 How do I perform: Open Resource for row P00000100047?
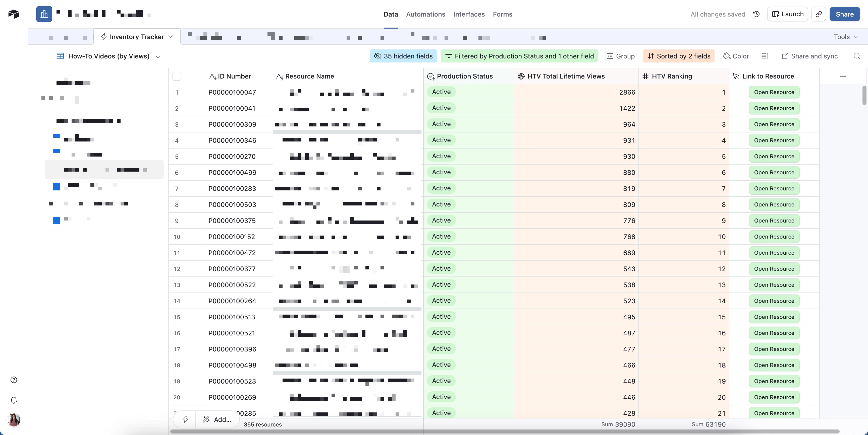(x=774, y=92)
